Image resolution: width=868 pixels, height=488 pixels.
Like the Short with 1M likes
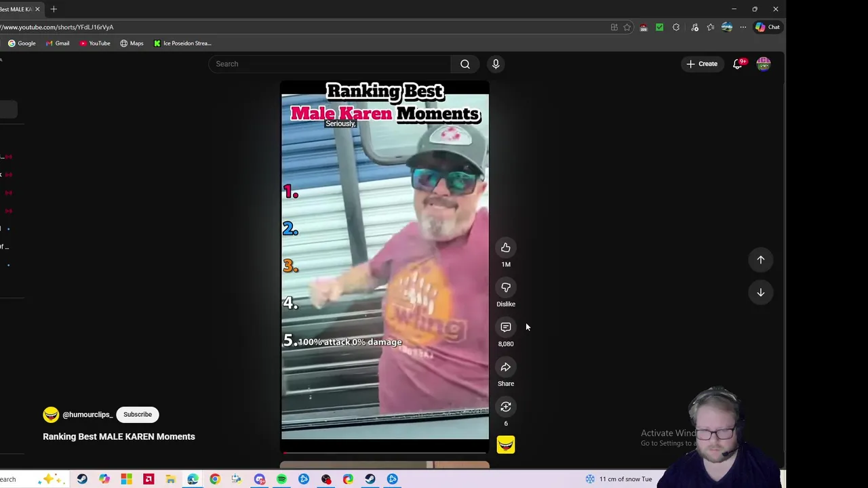506,248
